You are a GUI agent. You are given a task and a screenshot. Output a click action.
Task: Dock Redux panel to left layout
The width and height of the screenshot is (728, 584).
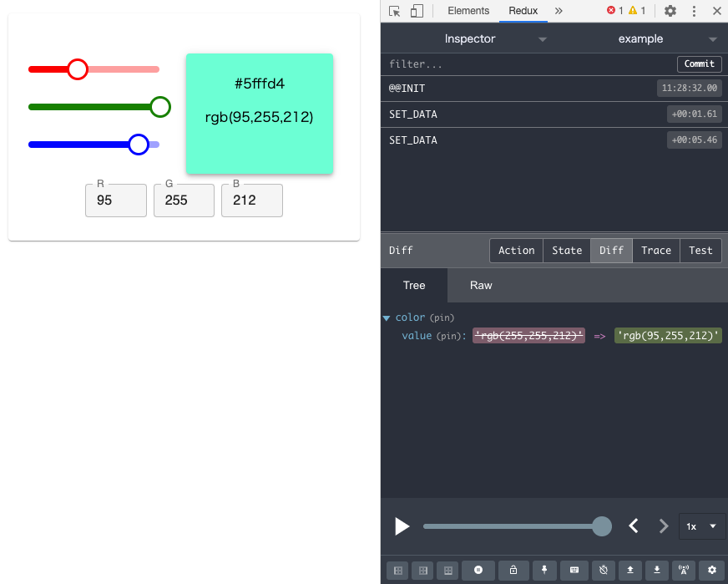[x=398, y=570]
